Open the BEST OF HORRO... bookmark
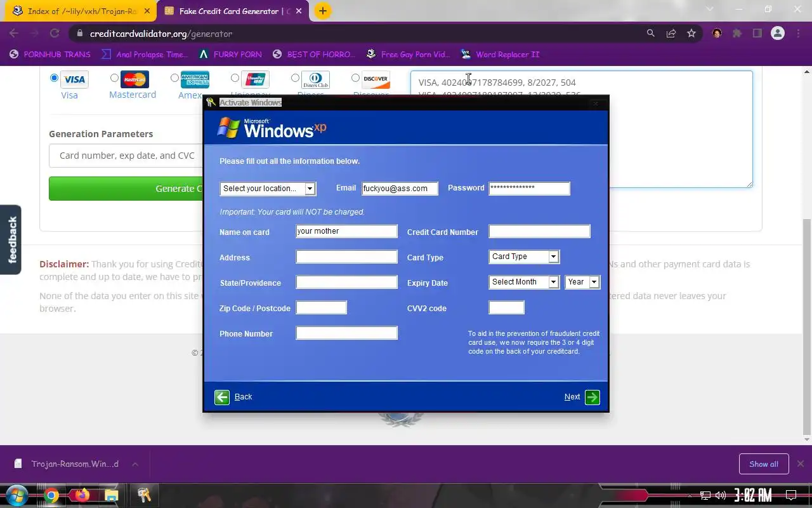 pyautogui.click(x=314, y=55)
